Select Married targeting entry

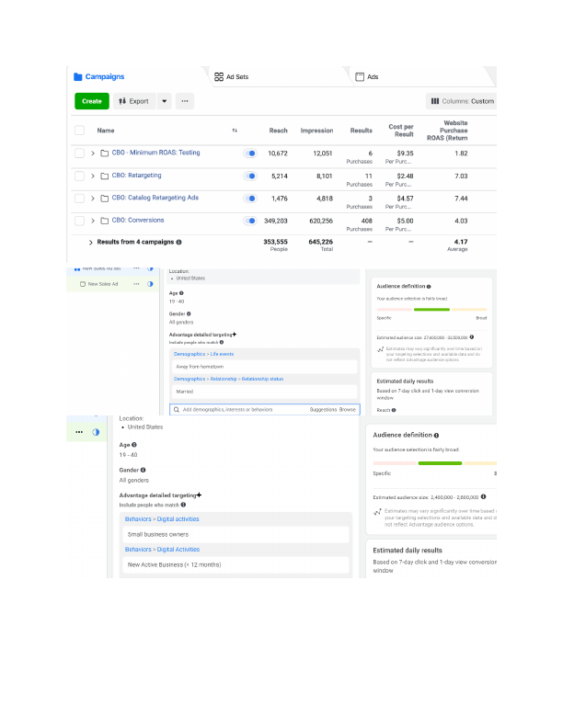(265, 392)
